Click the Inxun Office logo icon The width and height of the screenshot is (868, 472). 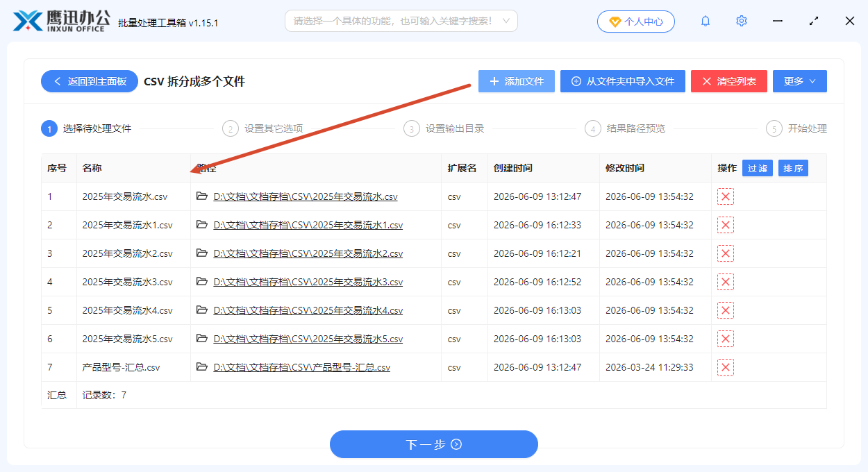(x=27, y=21)
